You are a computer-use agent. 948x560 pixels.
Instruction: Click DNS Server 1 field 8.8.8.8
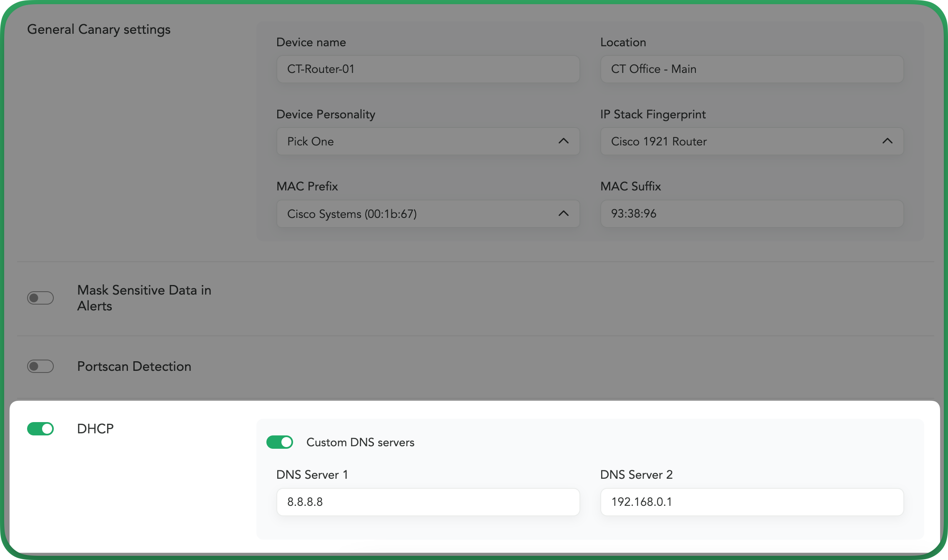point(428,502)
